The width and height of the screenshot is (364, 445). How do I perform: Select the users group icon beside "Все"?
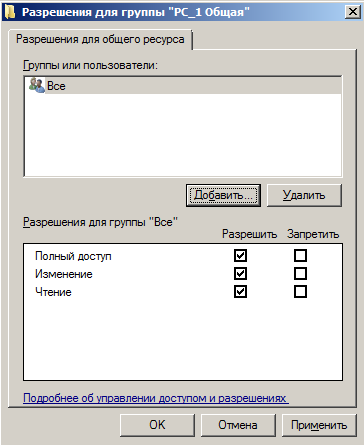pyautogui.click(x=36, y=85)
